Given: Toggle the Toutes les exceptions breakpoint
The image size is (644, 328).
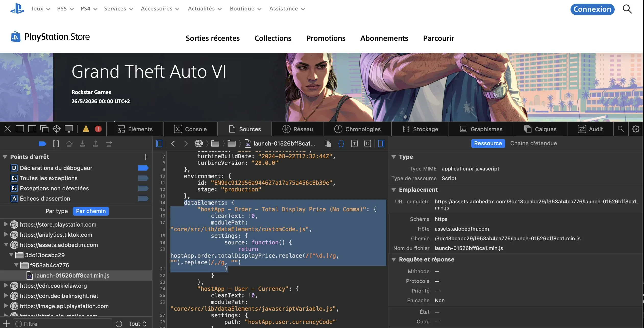Looking at the screenshot, I should (143, 178).
